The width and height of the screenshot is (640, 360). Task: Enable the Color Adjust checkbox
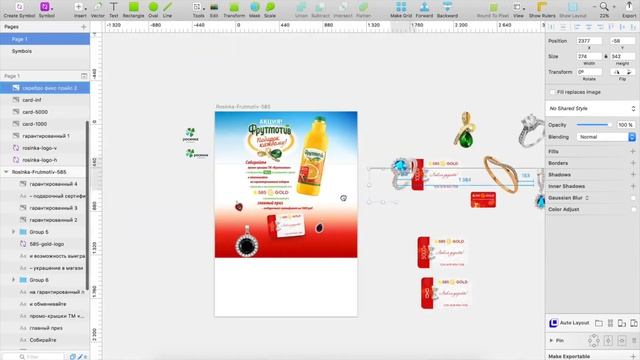pos(633,209)
